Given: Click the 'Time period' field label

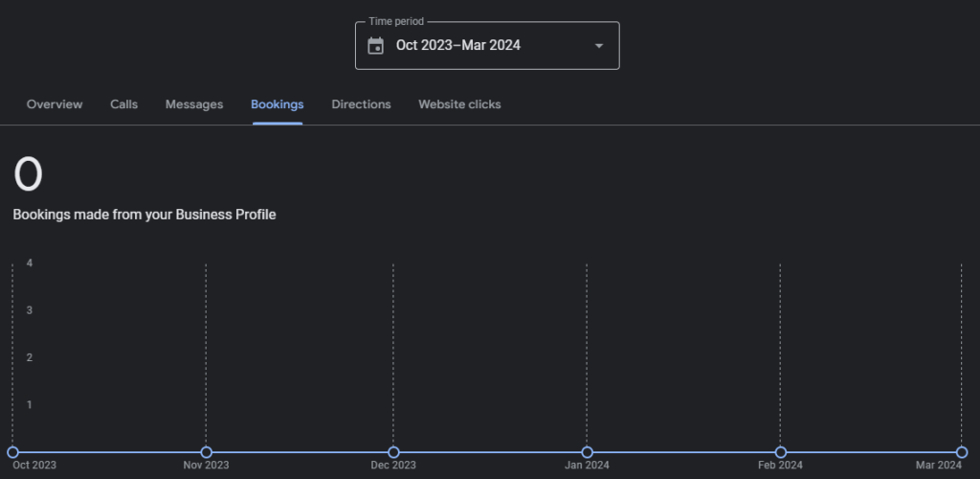Looking at the screenshot, I should point(396,21).
